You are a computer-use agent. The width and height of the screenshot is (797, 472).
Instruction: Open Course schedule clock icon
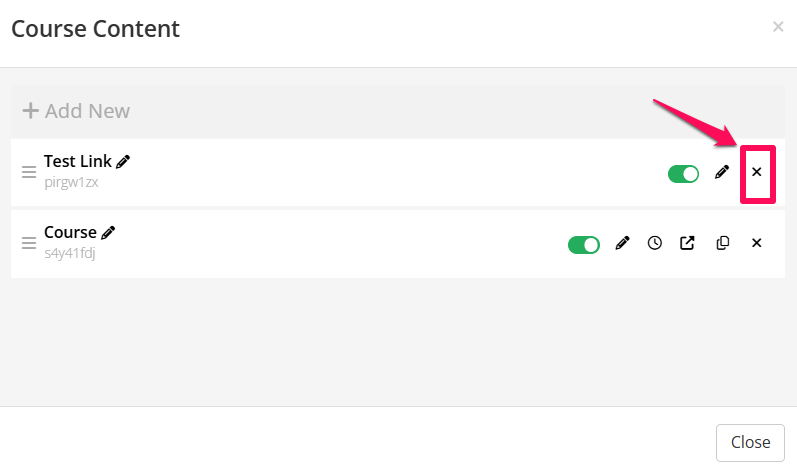pyautogui.click(x=654, y=243)
